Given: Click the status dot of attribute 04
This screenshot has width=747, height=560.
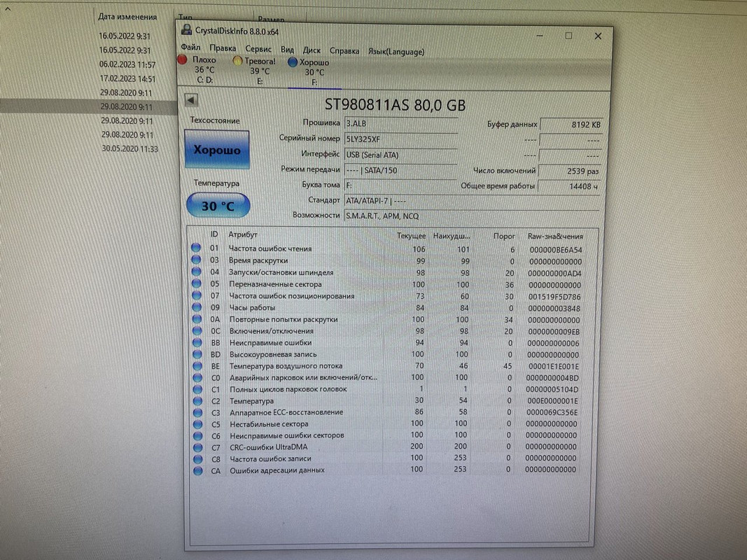Looking at the screenshot, I should tap(196, 272).
